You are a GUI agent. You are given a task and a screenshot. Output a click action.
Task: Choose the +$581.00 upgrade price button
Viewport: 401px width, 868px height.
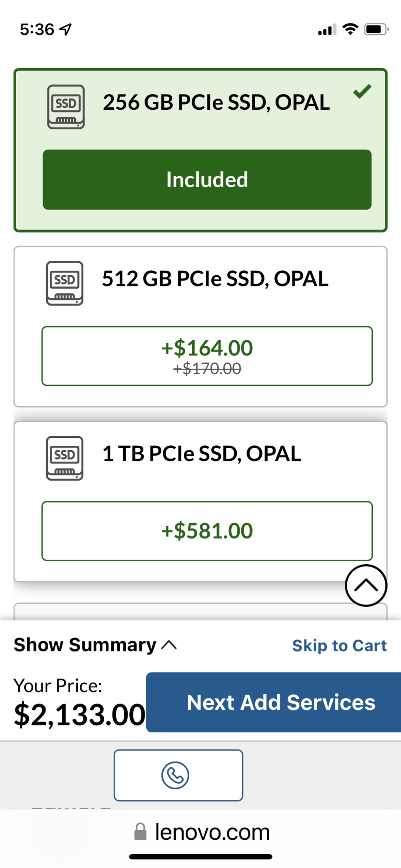coord(207,531)
